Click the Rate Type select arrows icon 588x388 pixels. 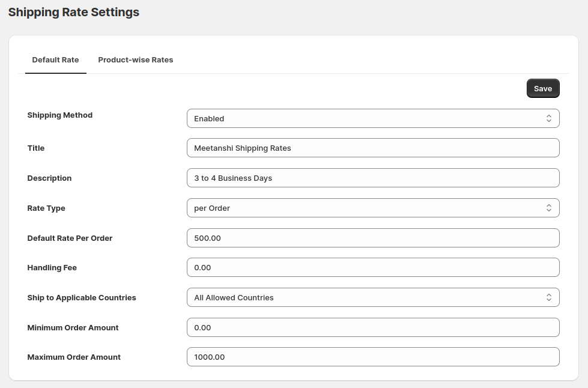tap(548, 208)
